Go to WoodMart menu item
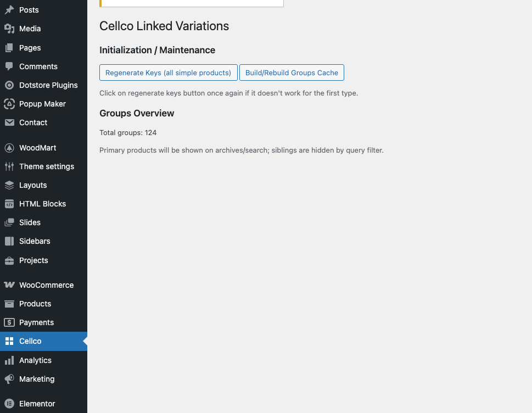This screenshot has width=532, height=413. coord(44,148)
